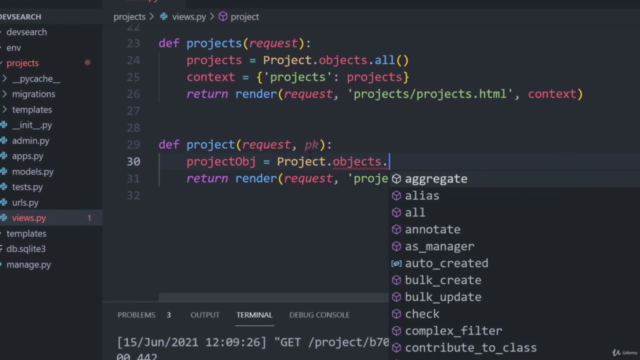
Task: Click Python file icon of tests.py
Action: [4, 187]
